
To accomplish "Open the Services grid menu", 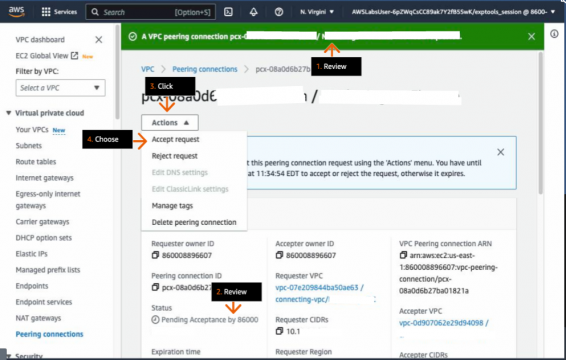I will (x=46, y=12).
